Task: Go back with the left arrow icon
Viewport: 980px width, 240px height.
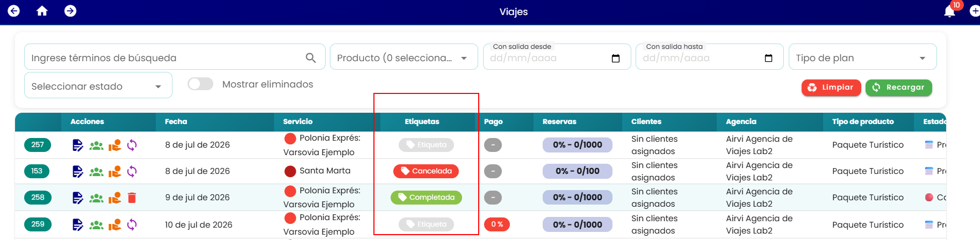Action: coord(14,11)
